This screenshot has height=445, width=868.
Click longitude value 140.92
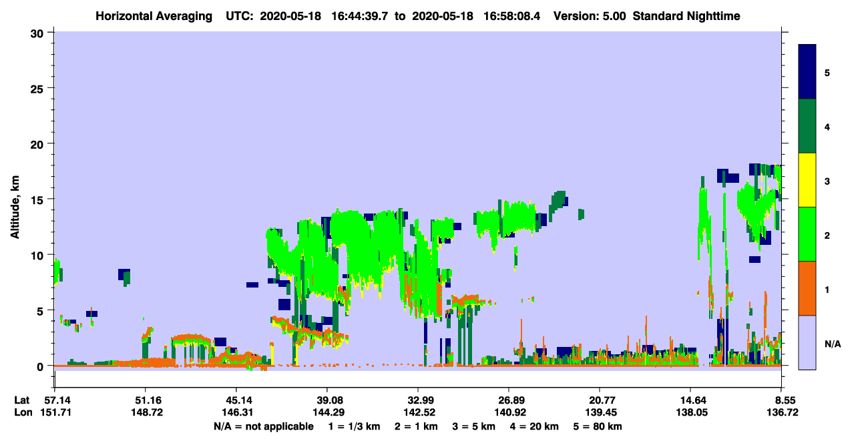(x=509, y=412)
